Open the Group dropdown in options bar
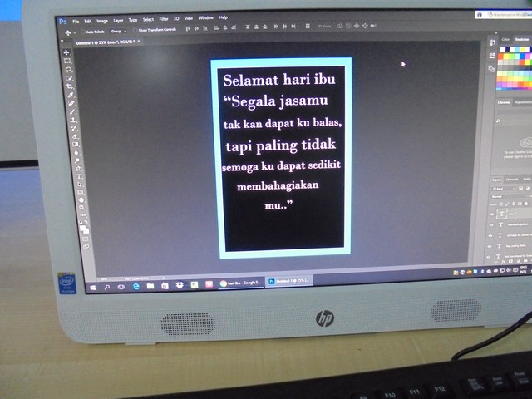The image size is (532, 399). [x=115, y=31]
